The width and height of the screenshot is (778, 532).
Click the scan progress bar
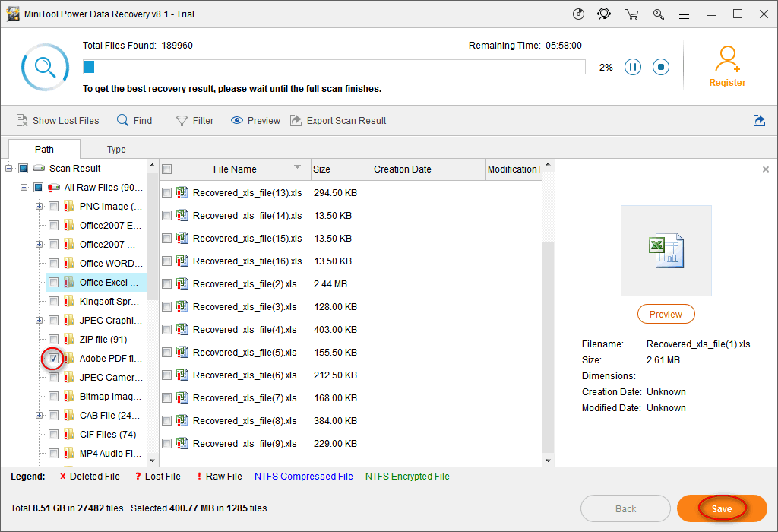[334, 67]
